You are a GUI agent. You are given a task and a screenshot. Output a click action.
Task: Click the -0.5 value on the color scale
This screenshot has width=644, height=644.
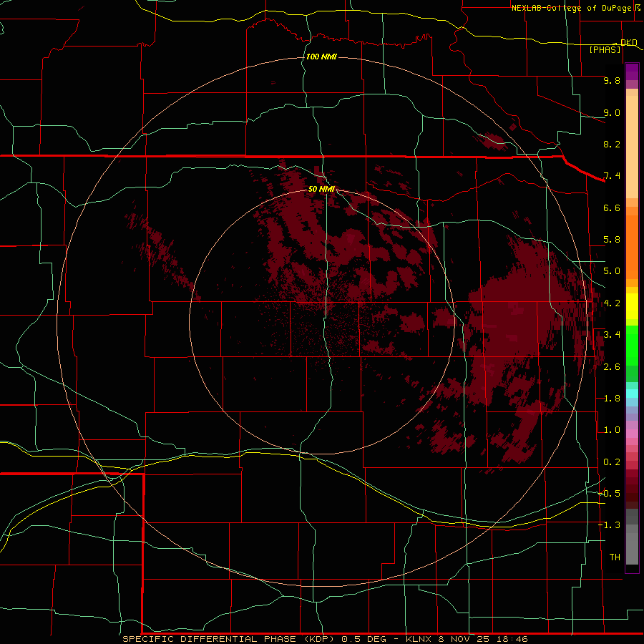tap(609, 494)
